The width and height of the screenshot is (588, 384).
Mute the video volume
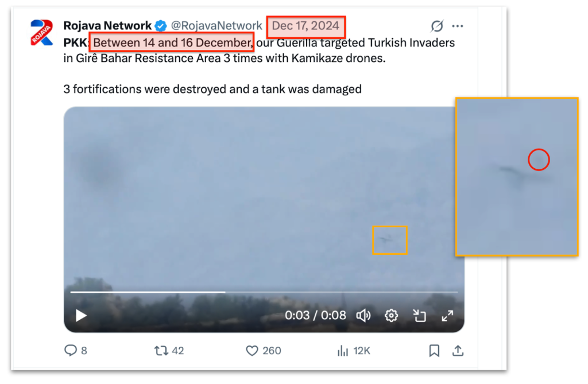363,315
